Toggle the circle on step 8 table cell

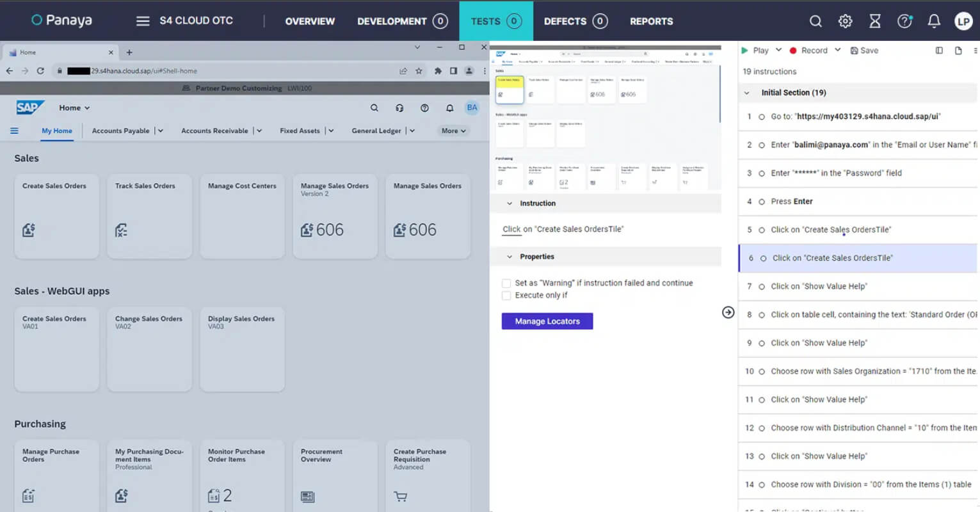(x=762, y=315)
